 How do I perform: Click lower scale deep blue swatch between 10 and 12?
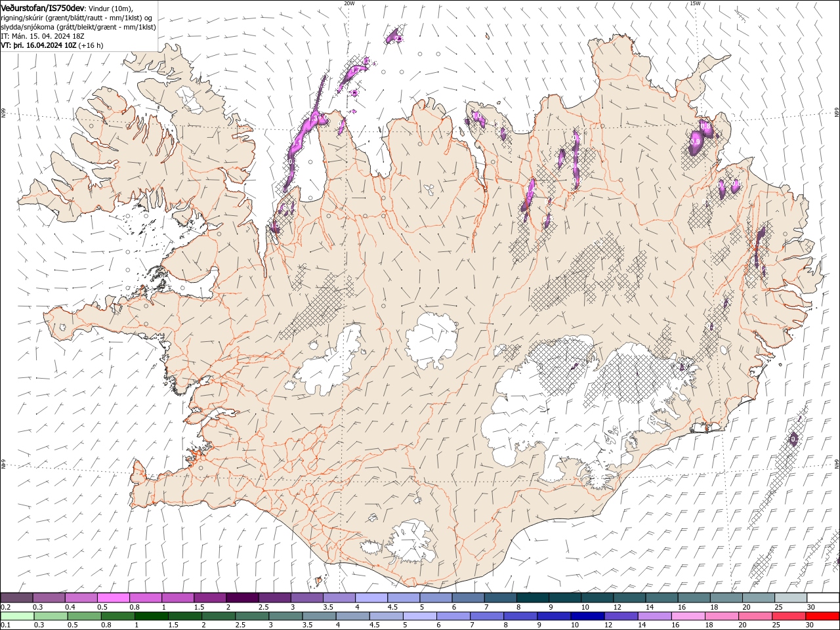pyautogui.click(x=588, y=616)
